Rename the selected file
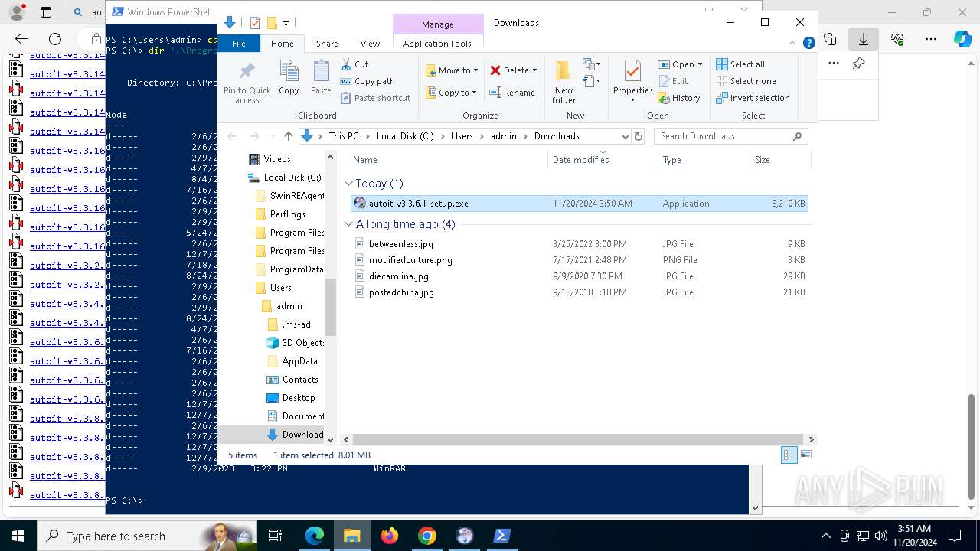Viewport: 980px width, 551px height. point(512,93)
